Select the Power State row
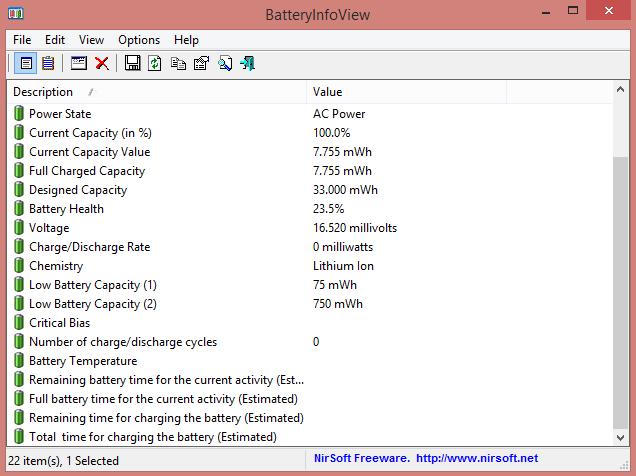 point(309,114)
